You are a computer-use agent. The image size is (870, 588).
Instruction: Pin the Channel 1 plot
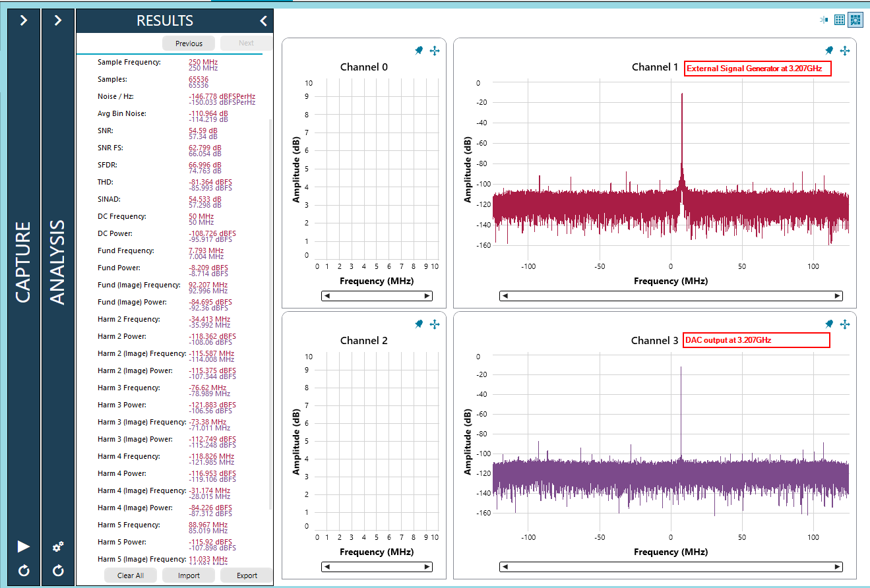pos(829,51)
